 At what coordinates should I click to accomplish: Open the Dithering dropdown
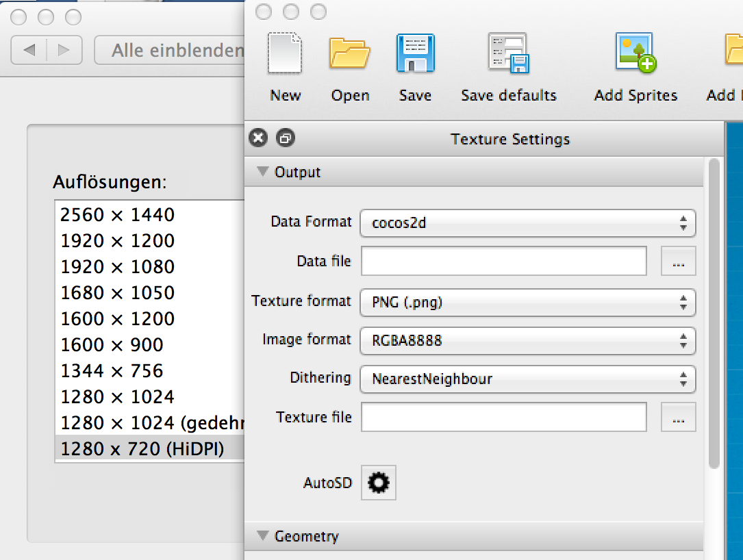click(527, 379)
